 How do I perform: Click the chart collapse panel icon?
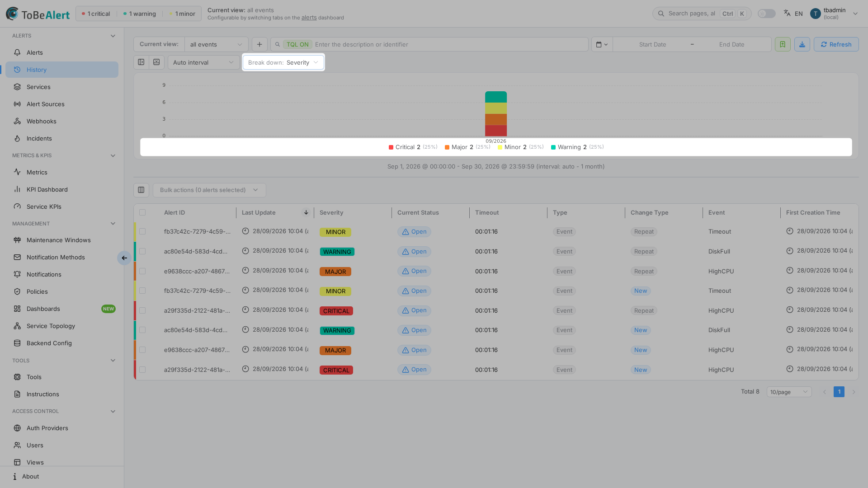(156, 62)
